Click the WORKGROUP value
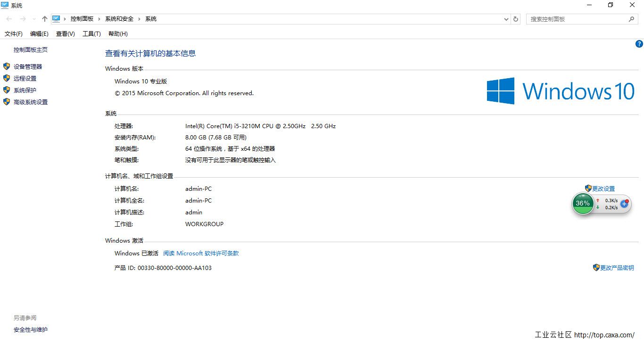644x343 pixels. click(x=205, y=224)
